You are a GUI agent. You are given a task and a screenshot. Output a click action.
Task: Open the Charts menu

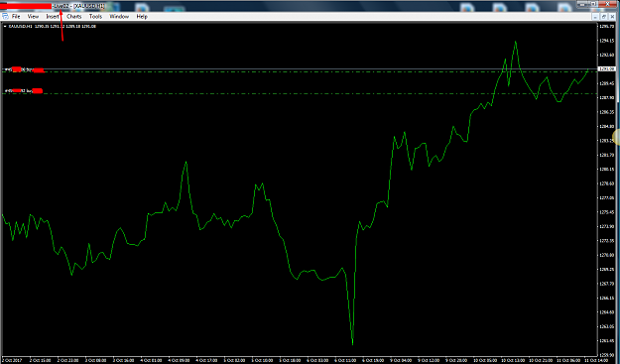(x=74, y=17)
